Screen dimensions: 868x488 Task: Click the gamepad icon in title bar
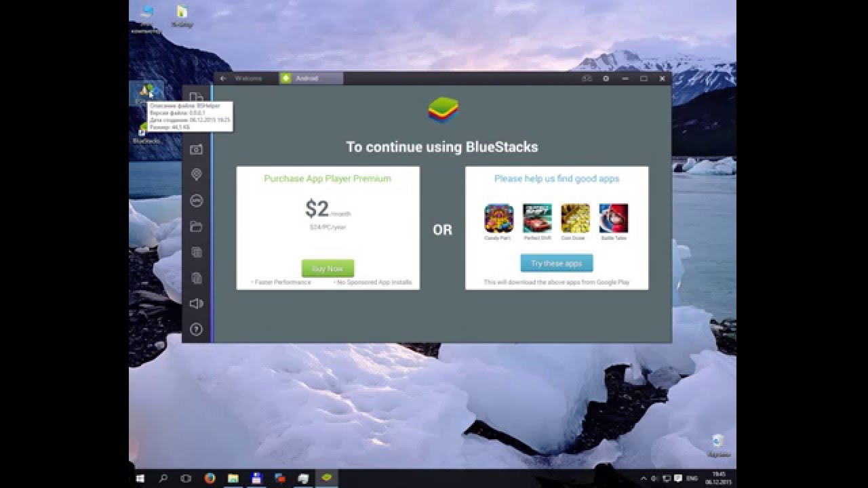[587, 79]
